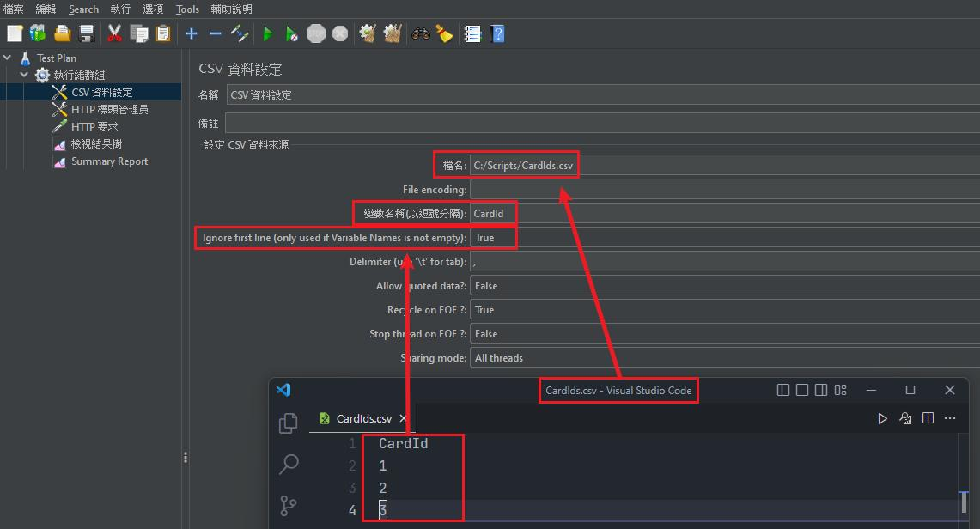Click the 備註 comments input field

(x=602, y=123)
